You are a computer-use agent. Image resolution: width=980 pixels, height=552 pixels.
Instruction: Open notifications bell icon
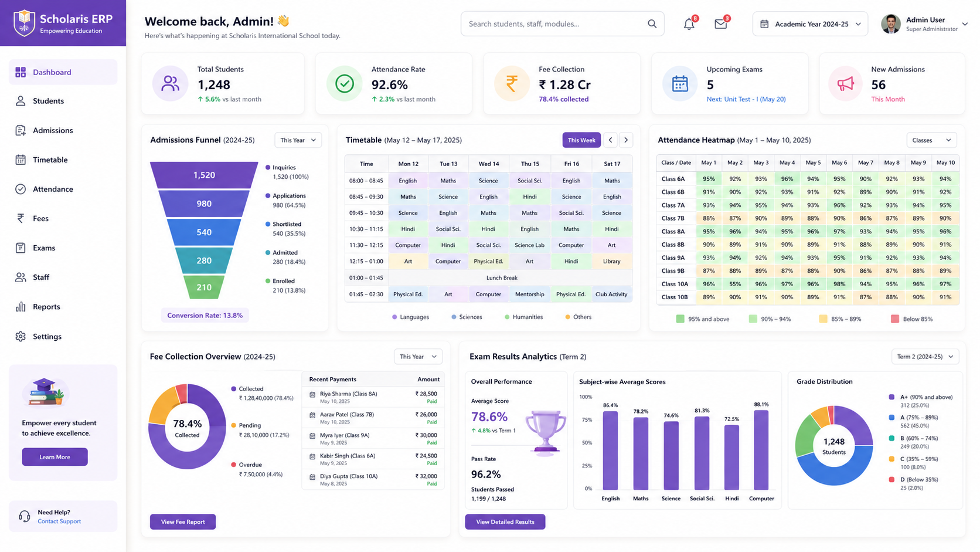coord(689,24)
